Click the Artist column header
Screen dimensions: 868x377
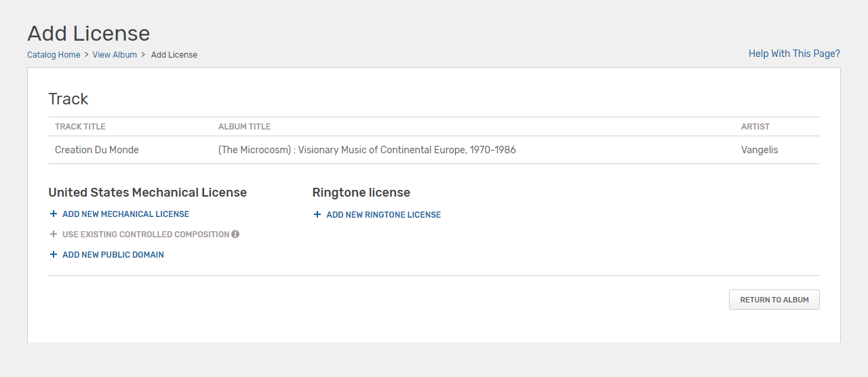pyautogui.click(x=755, y=127)
